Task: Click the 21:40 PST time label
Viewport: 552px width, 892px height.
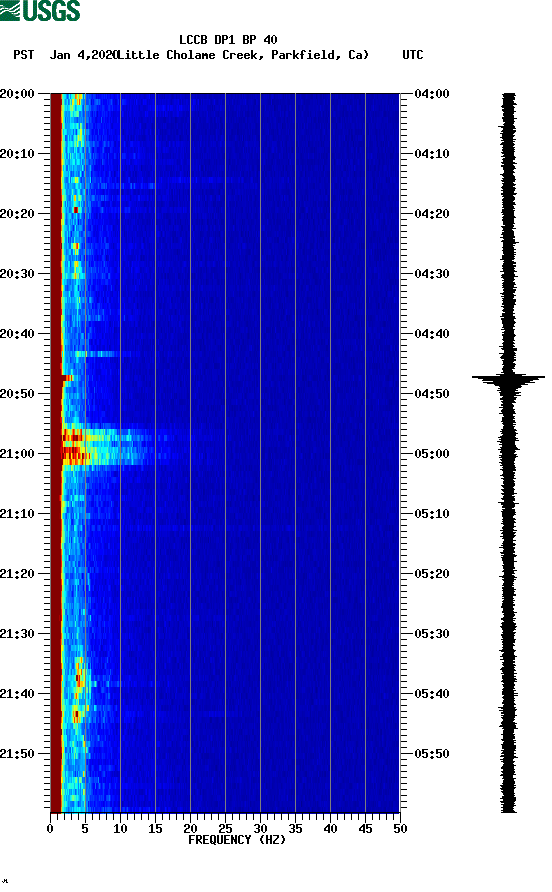Action: pyautogui.click(x=17, y=694)
